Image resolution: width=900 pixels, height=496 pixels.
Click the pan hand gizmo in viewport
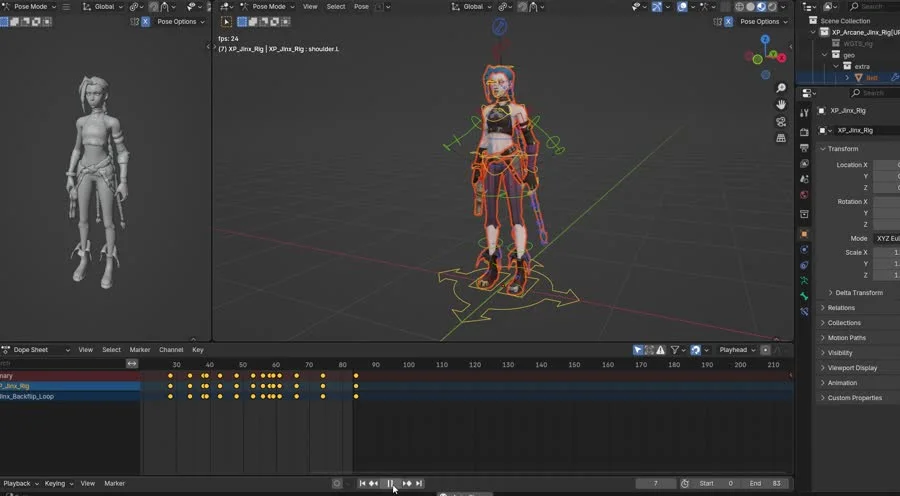click(781, 104)
